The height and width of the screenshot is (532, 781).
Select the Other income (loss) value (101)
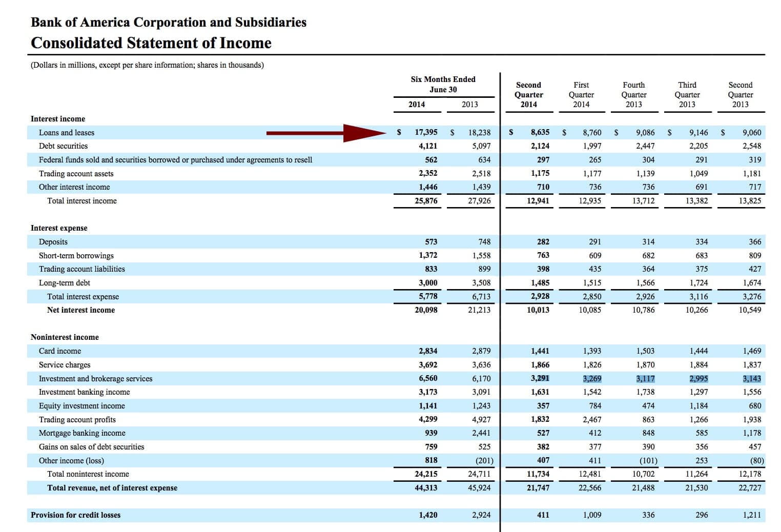(648, 461)
